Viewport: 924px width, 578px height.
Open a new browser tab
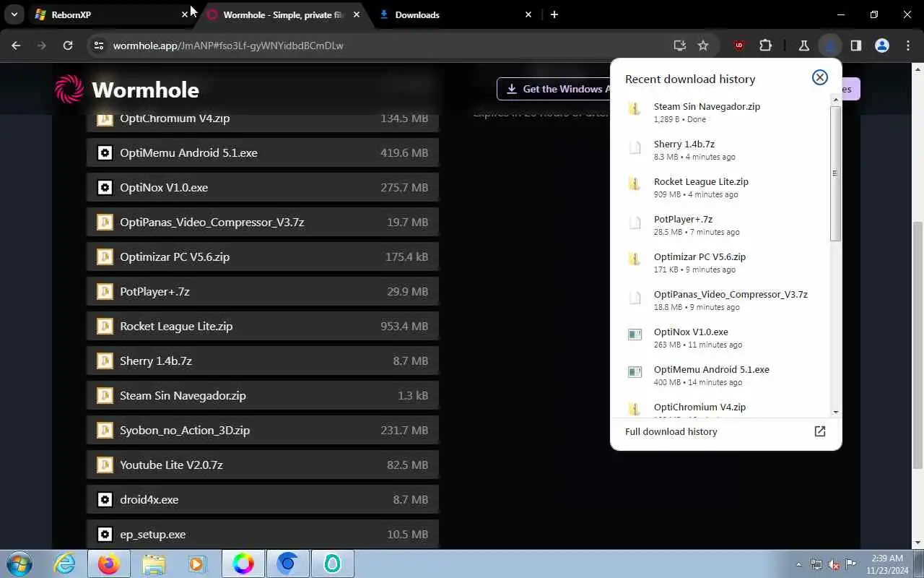(554, 14)
